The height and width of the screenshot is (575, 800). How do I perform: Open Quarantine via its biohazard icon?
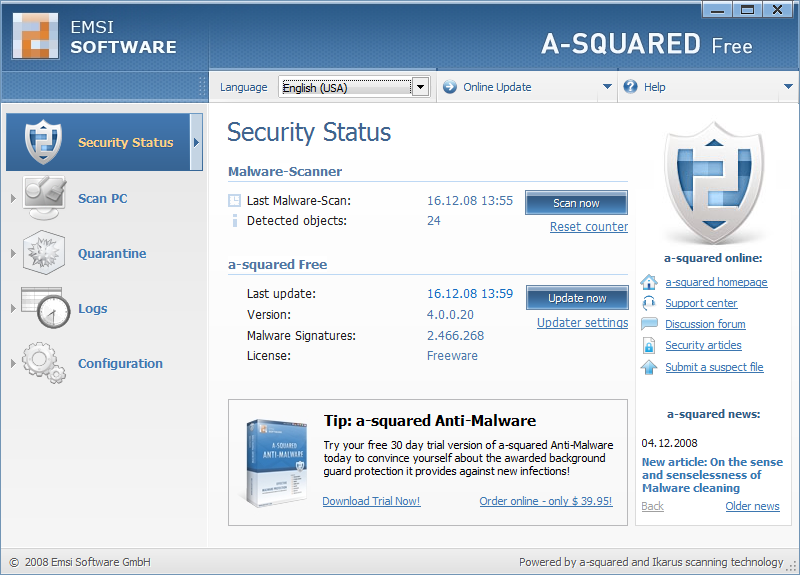click(44, 253)
